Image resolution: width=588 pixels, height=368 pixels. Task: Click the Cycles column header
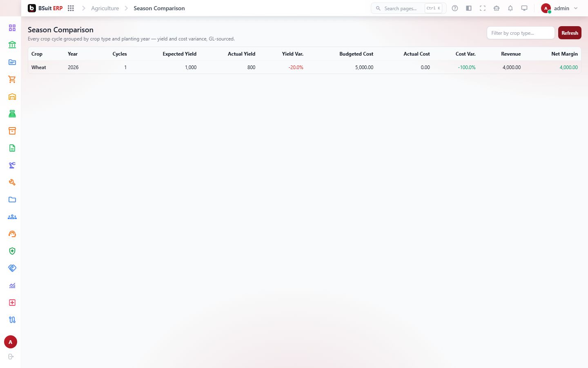tap(120, 54)
